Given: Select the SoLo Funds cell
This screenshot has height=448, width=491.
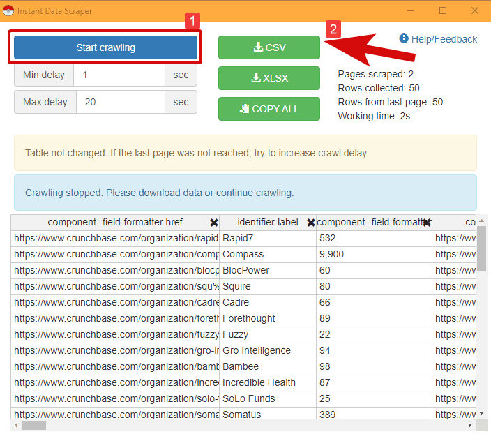Looking at the screenshot, I should [268, 398].
